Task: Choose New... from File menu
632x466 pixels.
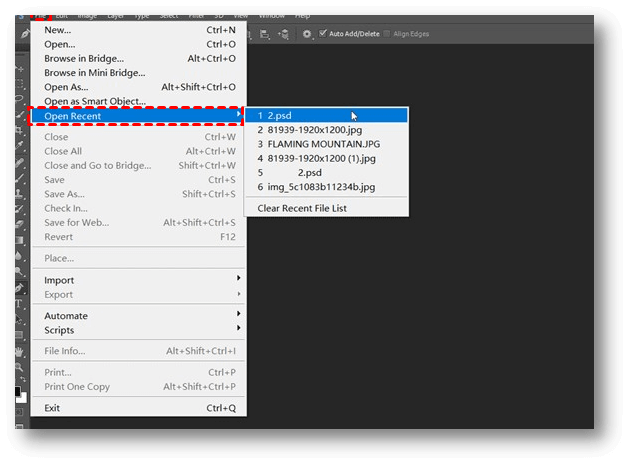Action: pos(139,30)
